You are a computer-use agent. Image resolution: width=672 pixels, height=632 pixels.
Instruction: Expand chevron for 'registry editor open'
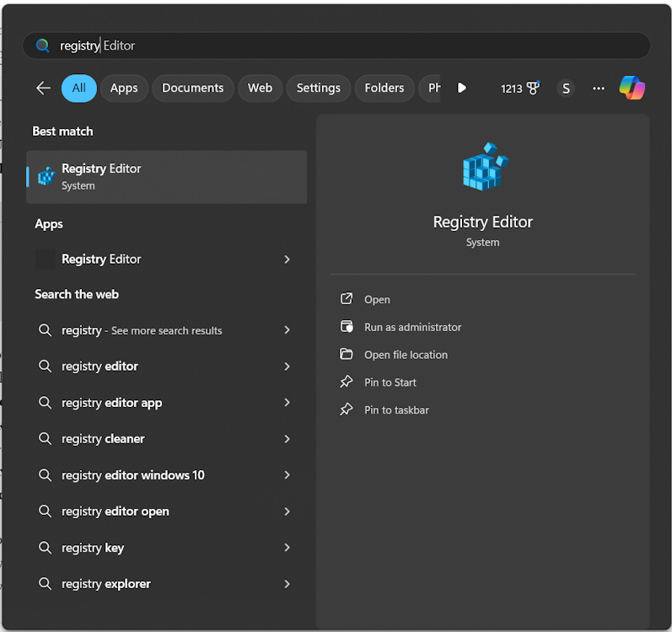(288, 511)
